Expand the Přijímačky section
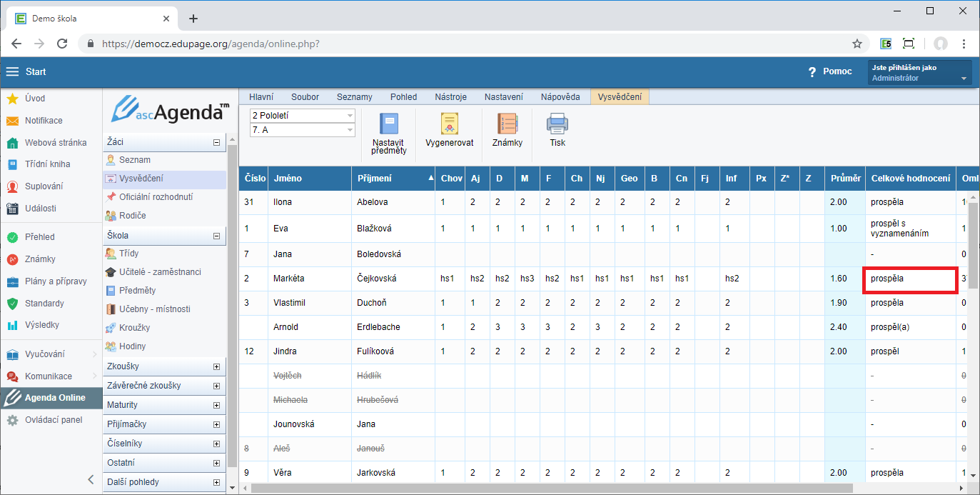Screen dimensions: 980x495 216,424
